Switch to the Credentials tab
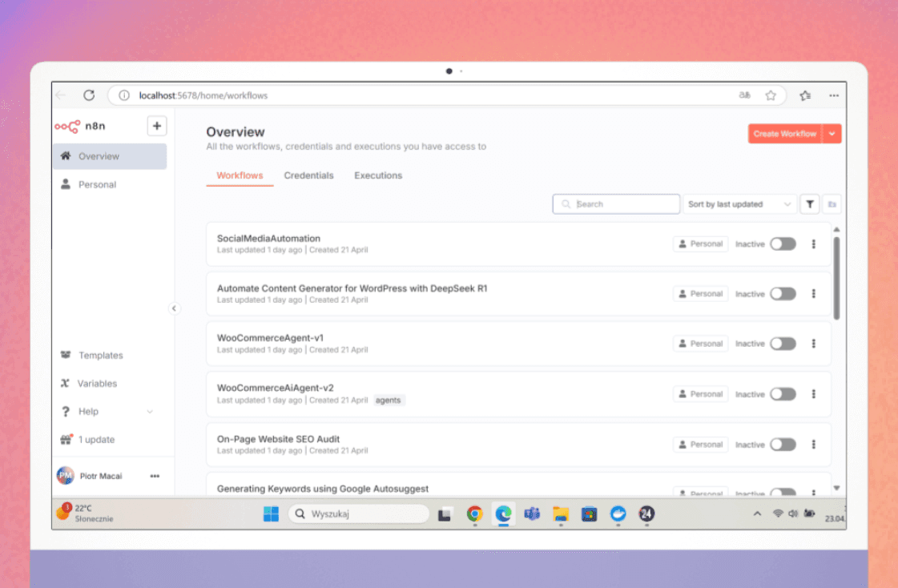Screen dimensions: 898x588 [x=308, y=175]
